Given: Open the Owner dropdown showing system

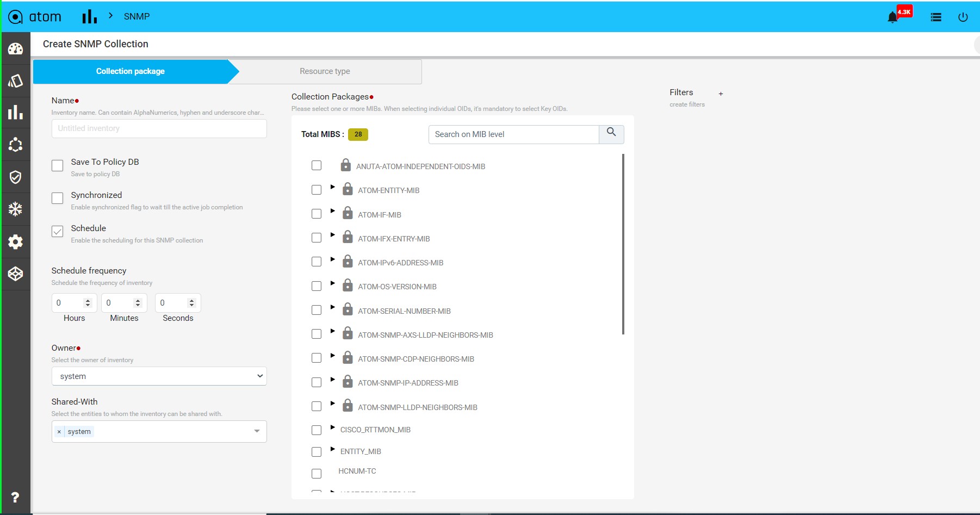Looking at the screenshot, I should 159,376.
